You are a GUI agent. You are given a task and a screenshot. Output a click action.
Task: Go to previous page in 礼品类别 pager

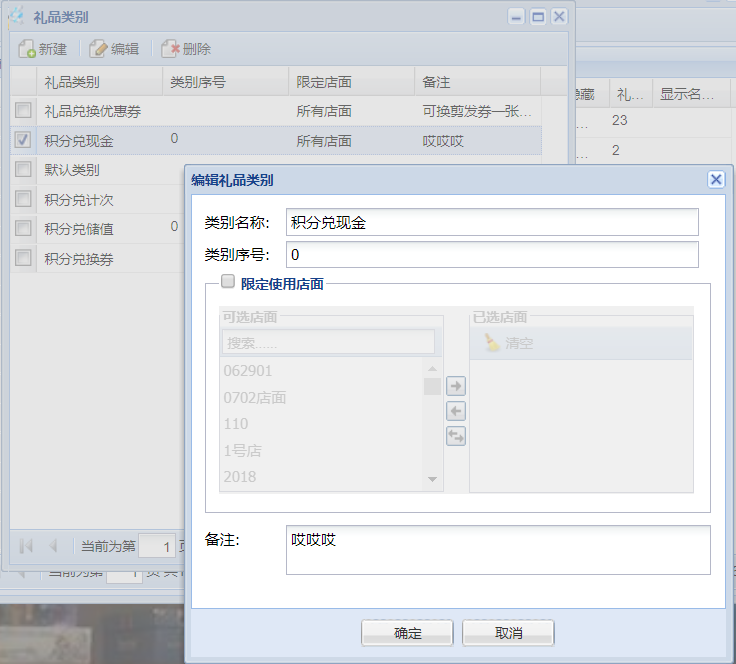click(x=53, y=546)
